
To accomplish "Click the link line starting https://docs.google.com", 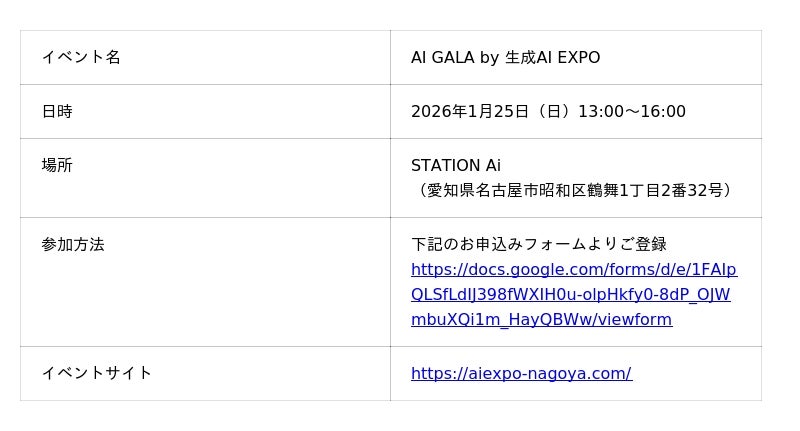I will point(574,269).
